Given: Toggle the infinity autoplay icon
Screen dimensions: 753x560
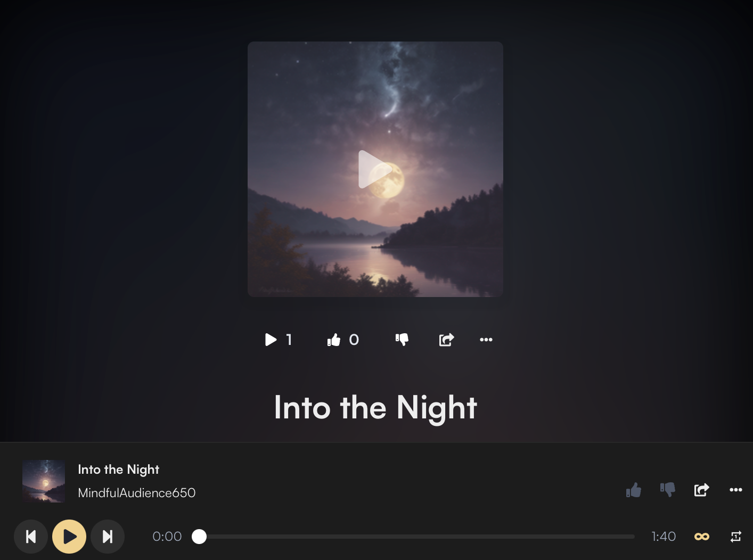Looking at the screenshot, I should coord(702,537).
